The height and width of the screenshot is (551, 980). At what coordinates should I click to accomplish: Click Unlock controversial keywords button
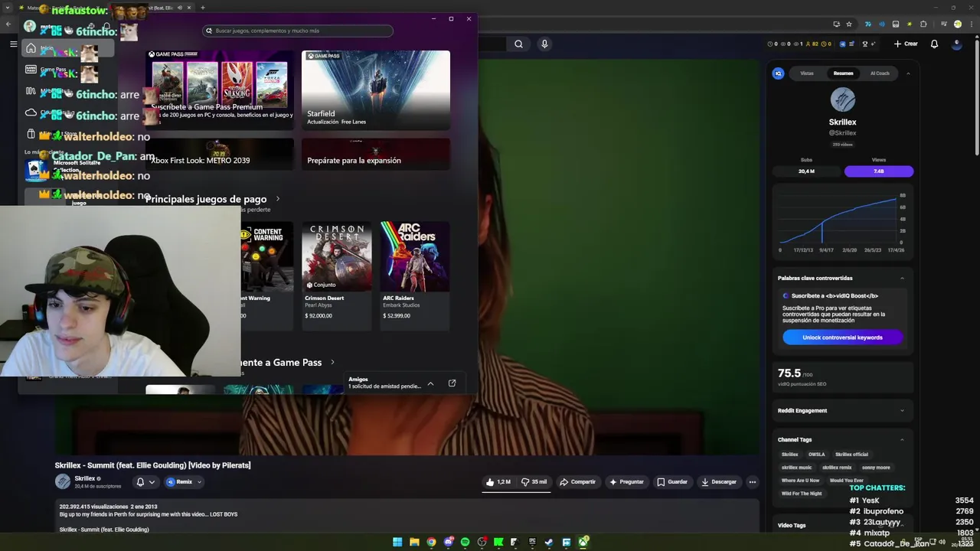[842, 337]
